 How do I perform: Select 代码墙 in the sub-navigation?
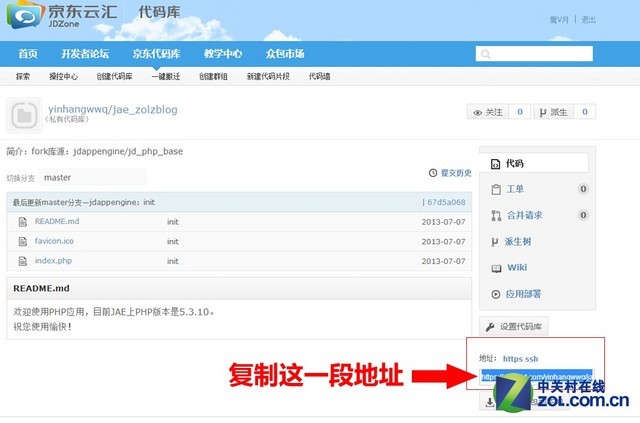(319, 76)
